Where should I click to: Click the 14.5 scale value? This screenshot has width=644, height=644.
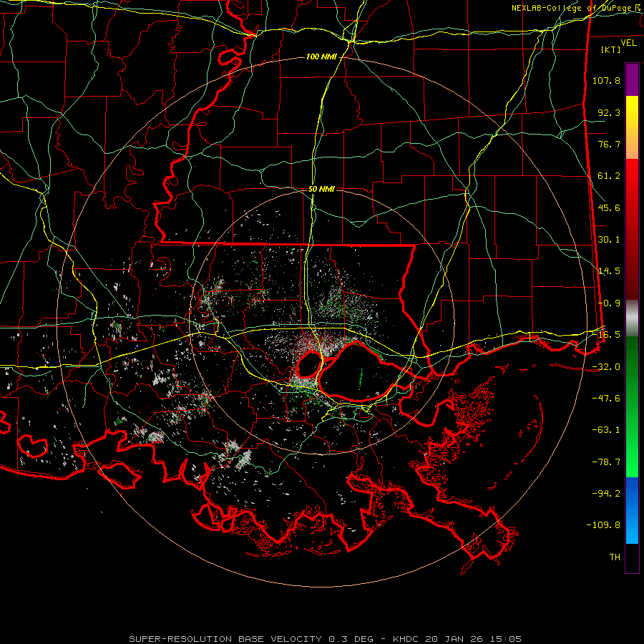click(x=609, y=271)
